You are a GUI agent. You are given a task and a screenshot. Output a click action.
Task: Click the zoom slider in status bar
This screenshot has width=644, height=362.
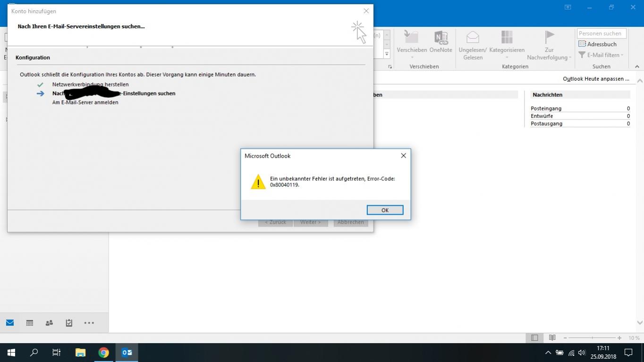coord(592,338)
